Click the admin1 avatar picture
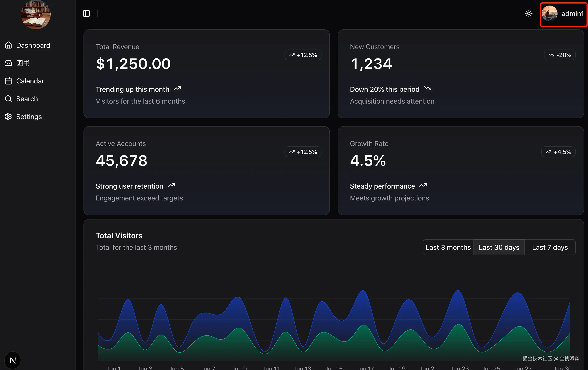The image size is (588, 370). (x=549, y=14)
